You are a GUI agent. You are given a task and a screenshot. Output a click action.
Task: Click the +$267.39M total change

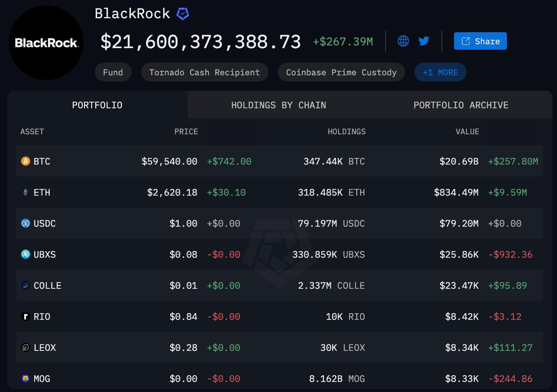pos(343,42)
